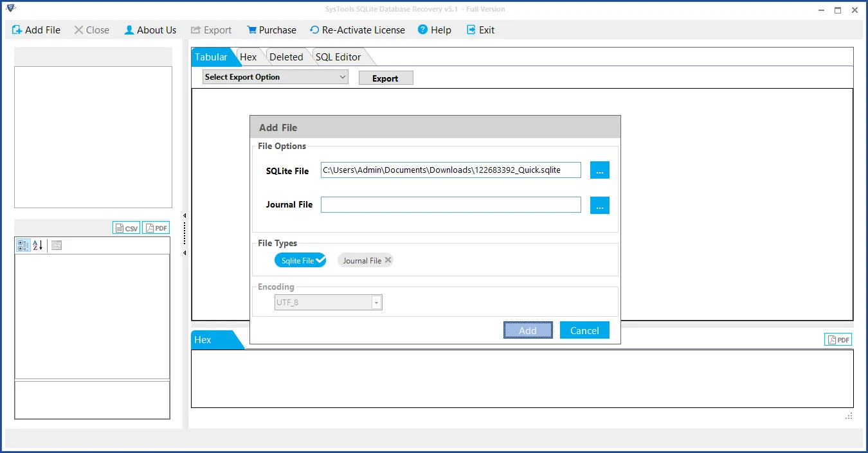This screenshot has width=868, height=453.
Task: Click the About Us person icon
Action: tap(129, 30)
